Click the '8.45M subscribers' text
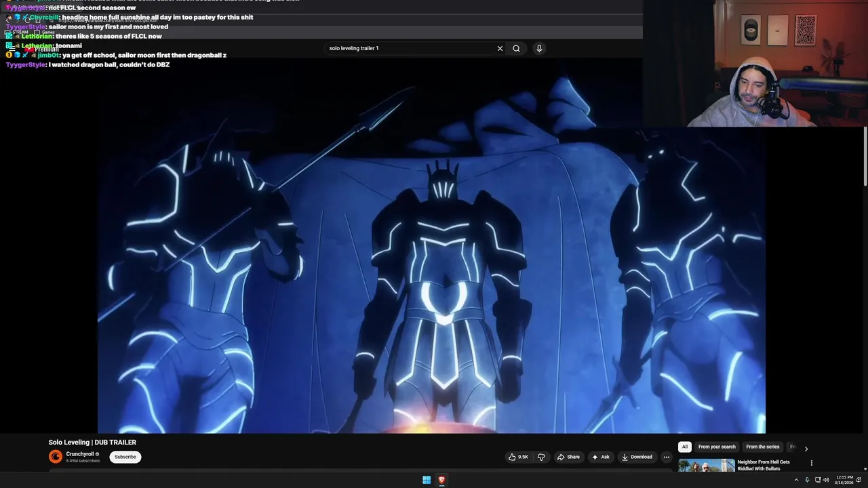This screenshot has width=868, height=488. 83,461
